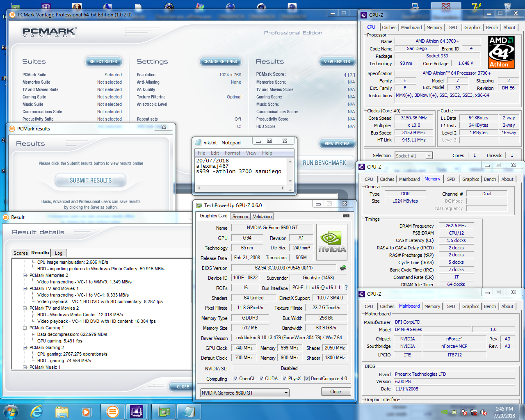Open the Socket #1 selection dropdown
The width and height of the screenshot is (525, 420).
(413, 156)
